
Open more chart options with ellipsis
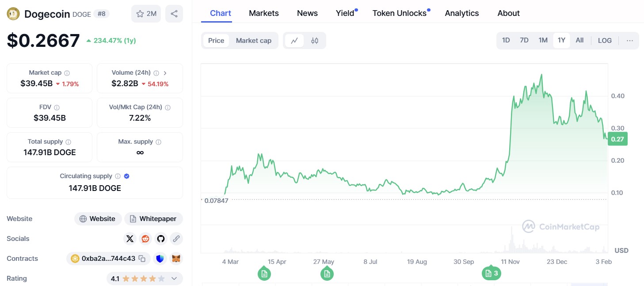pyautogui.click(x=629, y=40)
